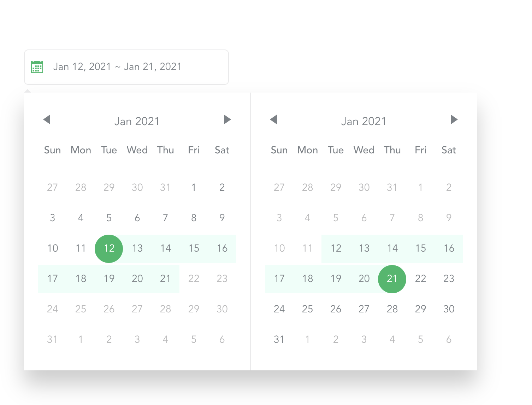Image resolution: width=532 pixels, height=405 pixels.
Task: Click the date range input field
Action: [x=126, y=67]
